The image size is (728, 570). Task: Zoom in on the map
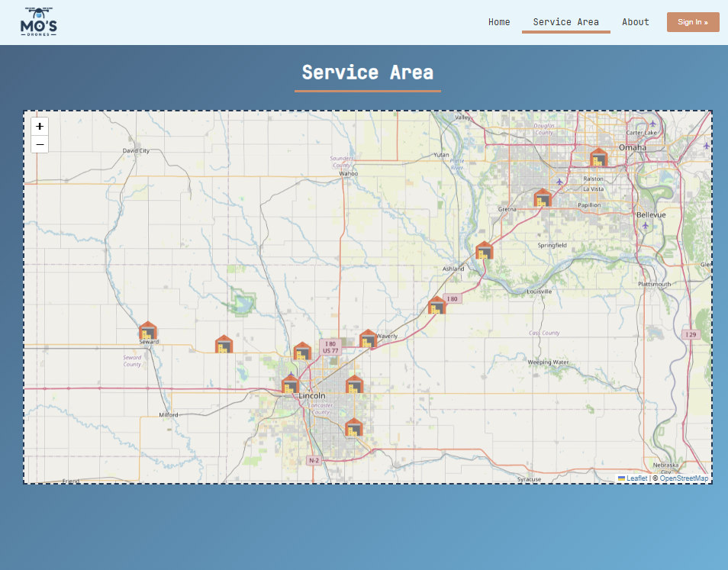40,126
